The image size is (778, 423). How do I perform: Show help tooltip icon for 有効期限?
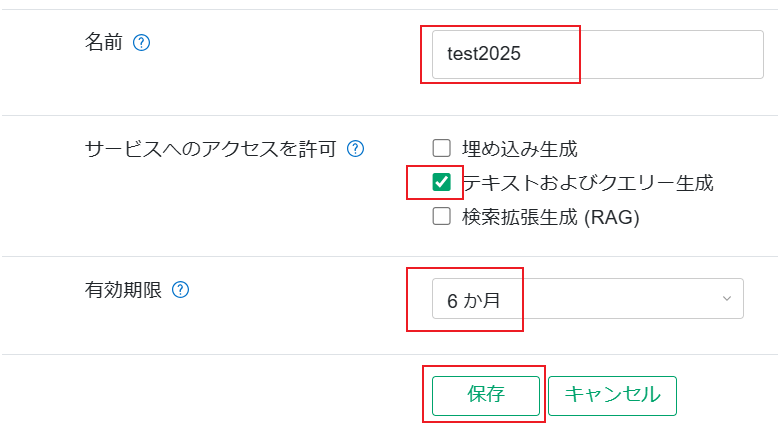click(180, 290)
